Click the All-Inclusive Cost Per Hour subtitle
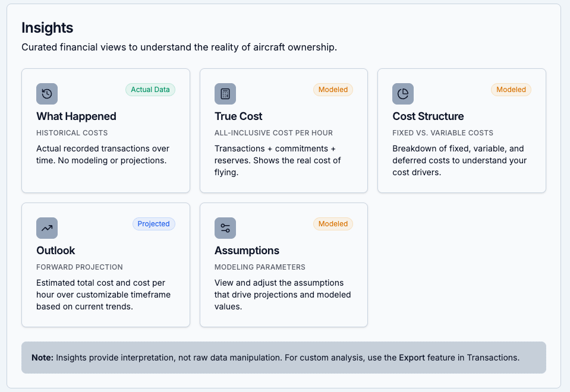570x392 pixels. [273, 133]
